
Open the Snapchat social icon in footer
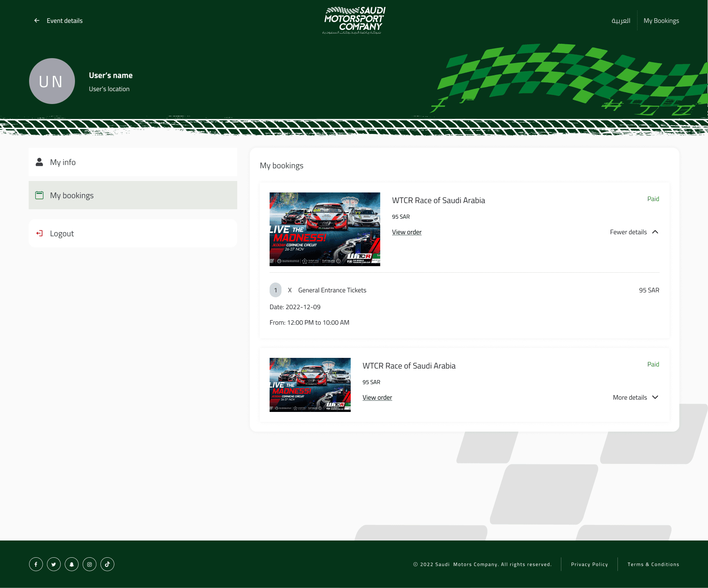pos(72,564)
